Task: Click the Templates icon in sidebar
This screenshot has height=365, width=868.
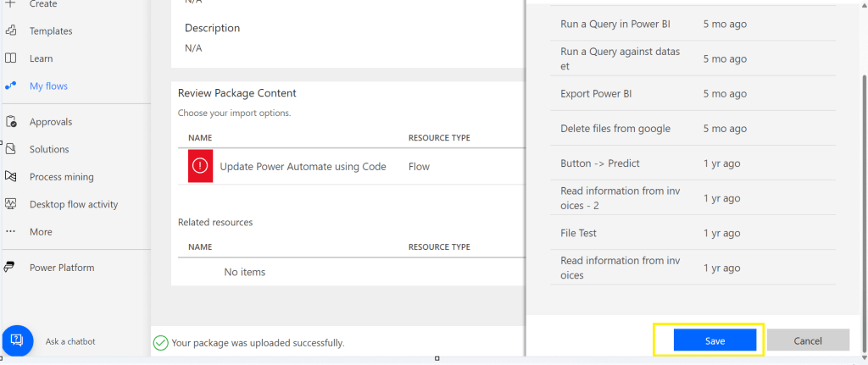Action: pos(11,31)
